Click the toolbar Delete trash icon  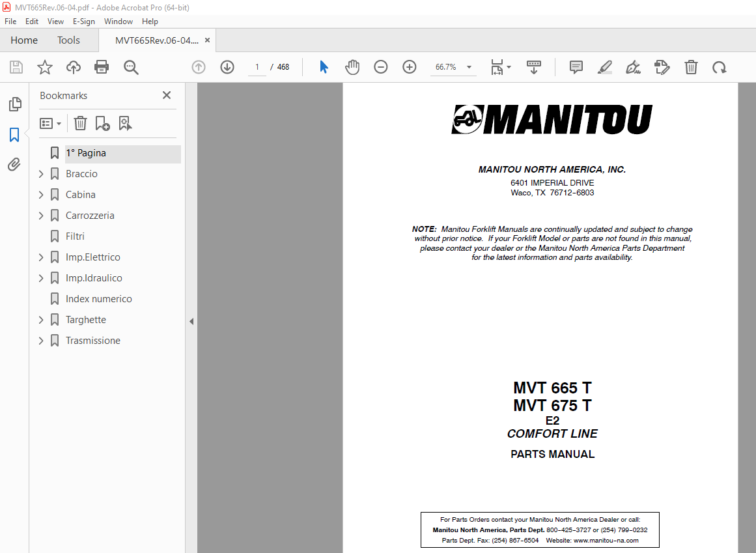tap(691, 67)
